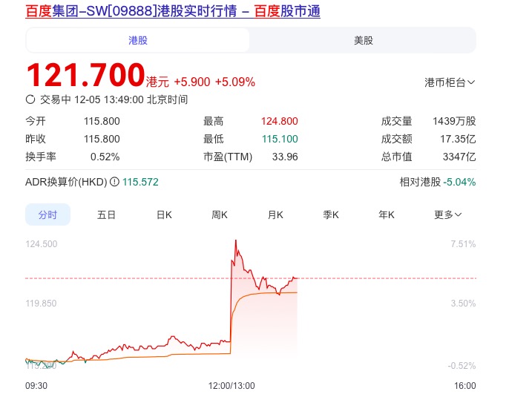Select the 分时 chart view
This screenshot has height=400, width=532.
coord(48,214)
